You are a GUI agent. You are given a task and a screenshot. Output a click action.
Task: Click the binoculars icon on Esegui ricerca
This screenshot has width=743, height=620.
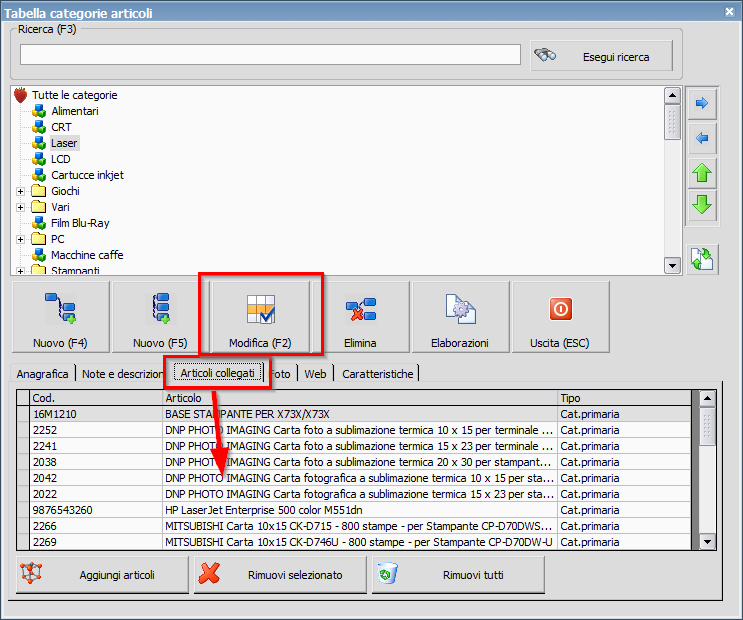545,55
